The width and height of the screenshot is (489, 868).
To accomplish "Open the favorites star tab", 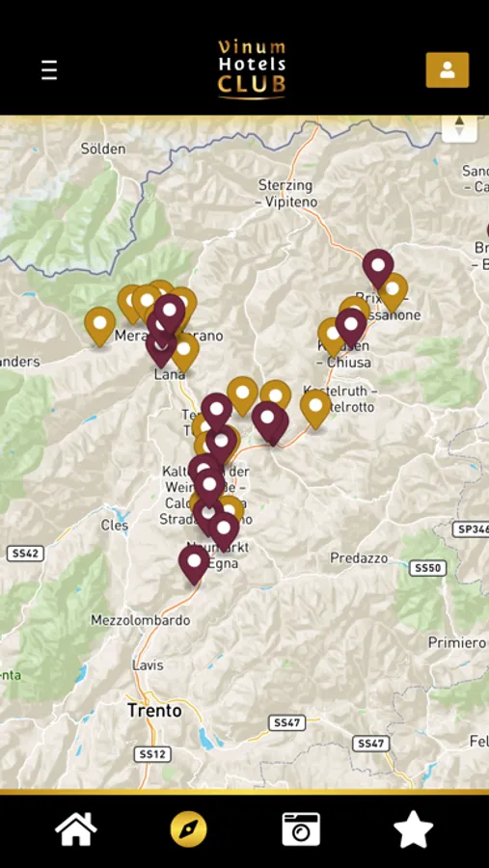I will pos(413,828).
